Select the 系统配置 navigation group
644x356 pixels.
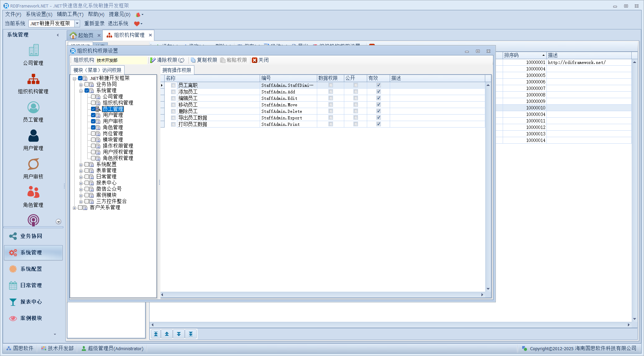click(x=31, y=269)
